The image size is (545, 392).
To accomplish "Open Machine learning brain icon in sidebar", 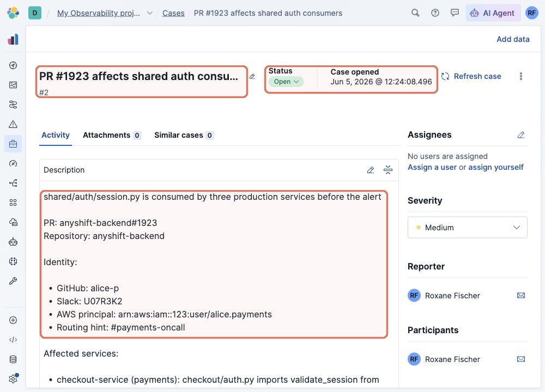I will tap(13, 261).
